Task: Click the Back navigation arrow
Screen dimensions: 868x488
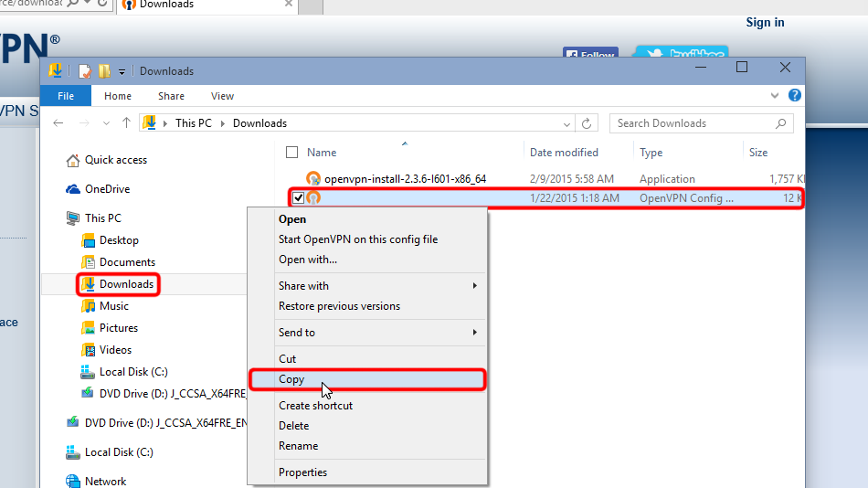Action: pyautogui.click(x=58, y=123)
